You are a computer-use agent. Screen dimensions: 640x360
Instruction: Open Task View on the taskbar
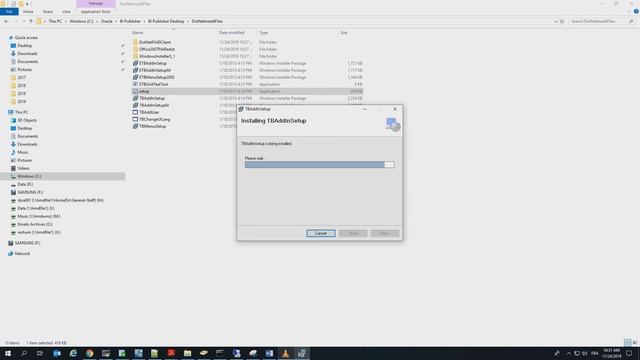pyautogui.click(x=40, y=353)
